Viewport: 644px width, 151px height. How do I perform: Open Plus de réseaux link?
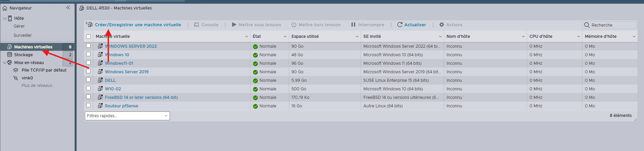coord(38,86)
